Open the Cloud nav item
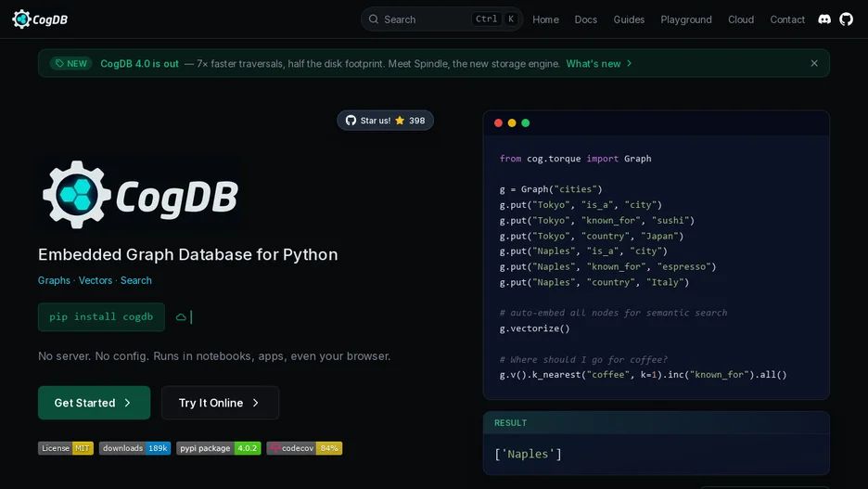The height and width of the screenshot is (489, 868). (x=741, y=19)
